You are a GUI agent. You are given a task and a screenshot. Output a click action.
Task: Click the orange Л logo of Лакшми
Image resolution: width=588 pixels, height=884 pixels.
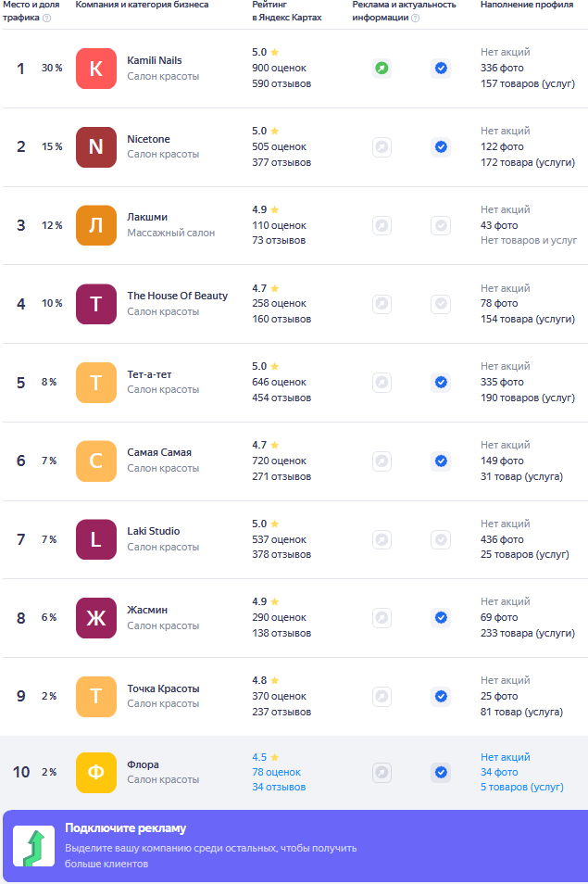[x=96, y=225]
